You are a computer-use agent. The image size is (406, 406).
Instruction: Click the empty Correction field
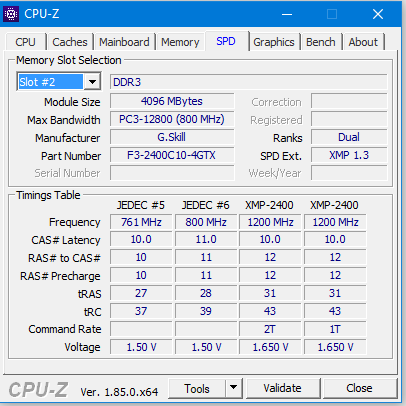pyautogui.click(x=349, y=101)
